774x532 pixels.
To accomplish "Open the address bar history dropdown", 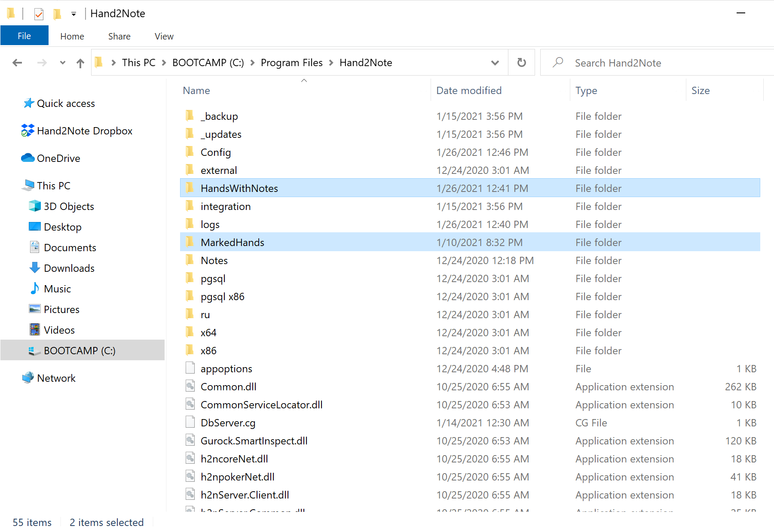I will point(495,63).
